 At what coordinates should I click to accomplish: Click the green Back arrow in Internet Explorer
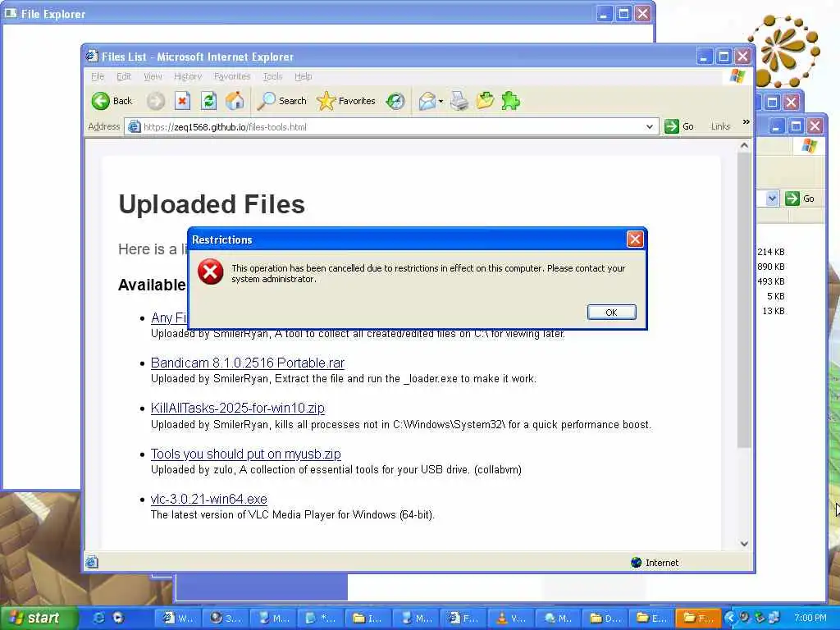point(100,101)
